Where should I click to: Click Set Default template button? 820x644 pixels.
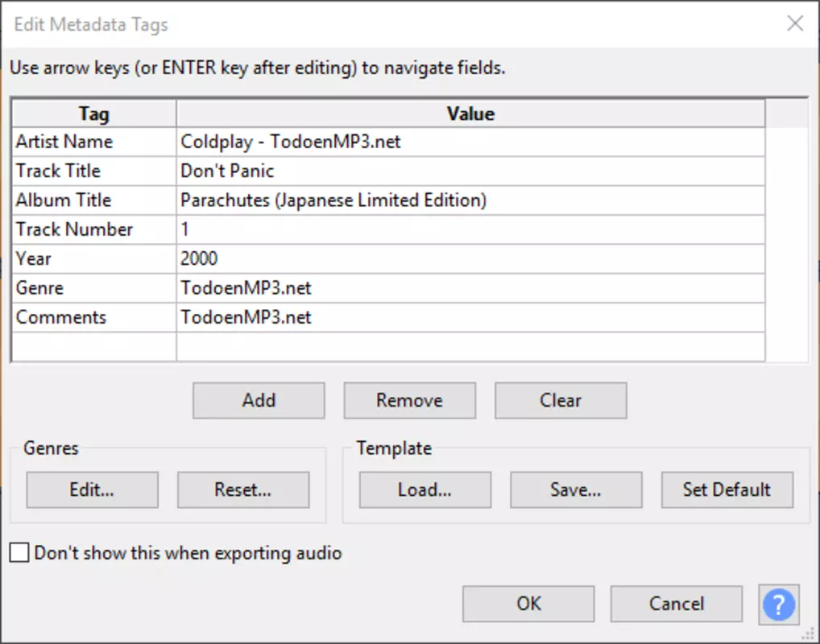(727, 489)
